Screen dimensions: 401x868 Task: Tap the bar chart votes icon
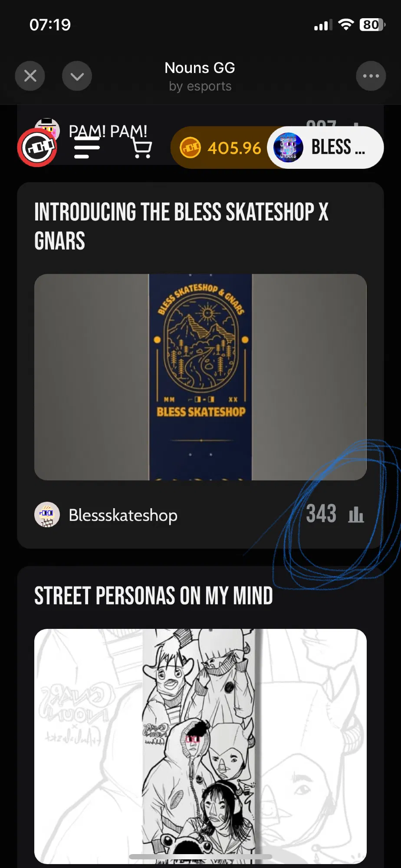356,515
